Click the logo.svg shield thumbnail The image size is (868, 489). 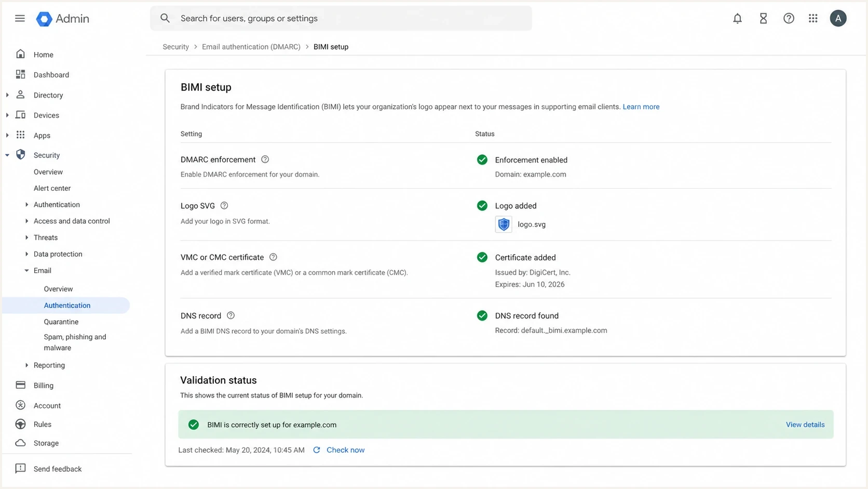504,224
